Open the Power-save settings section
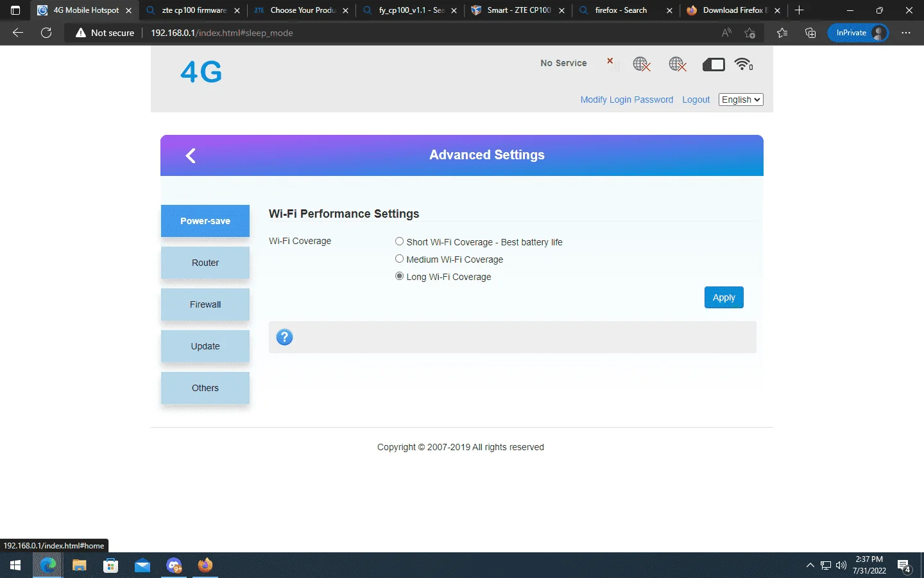The width and height of the screenshot is (924, 578). pyautogui.click(x=205, y=221)
